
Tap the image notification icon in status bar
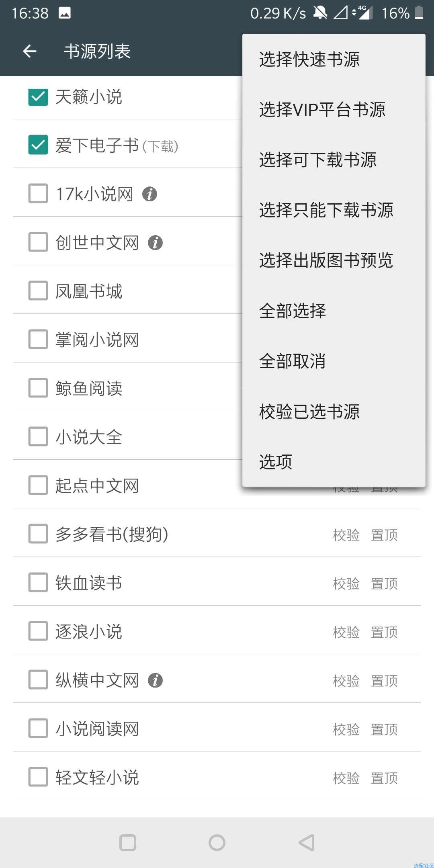click(65, 13)
